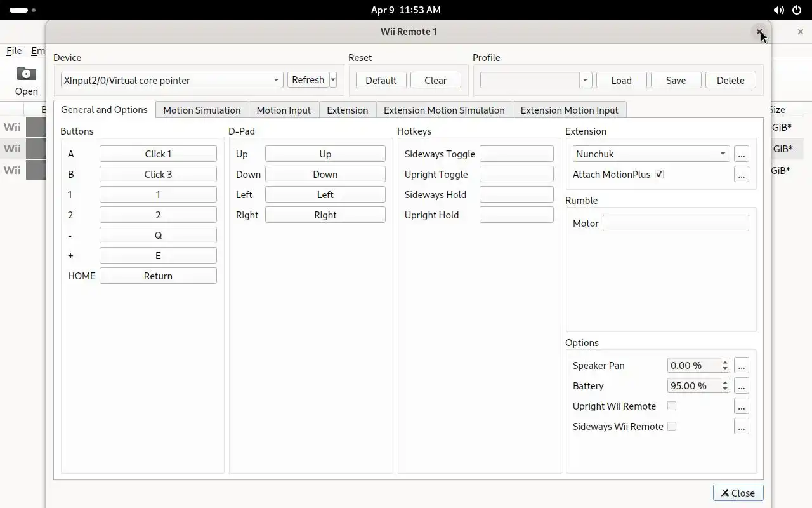
Task: Click the D-Pad Left mapping button
Action: coord(325,194)
